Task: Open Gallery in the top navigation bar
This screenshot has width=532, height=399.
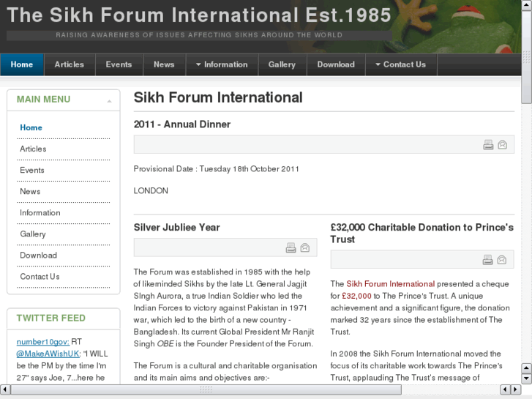Action: [282, 64]
